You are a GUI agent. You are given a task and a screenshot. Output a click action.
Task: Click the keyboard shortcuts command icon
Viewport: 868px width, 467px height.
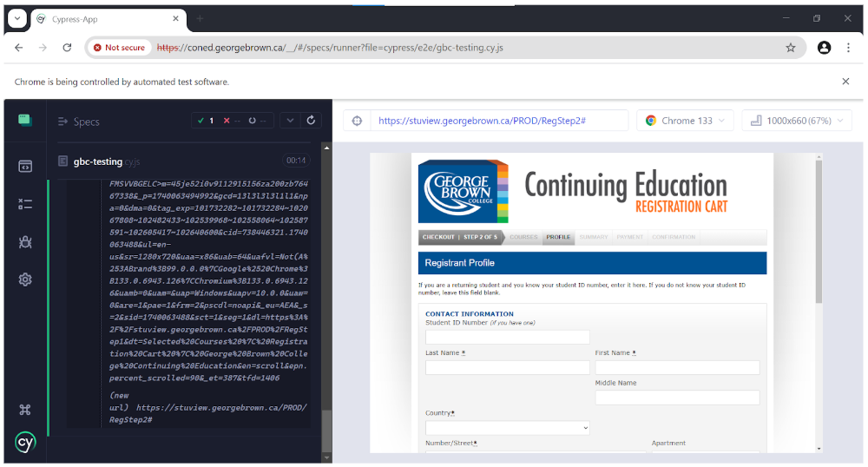coord(25,410)
